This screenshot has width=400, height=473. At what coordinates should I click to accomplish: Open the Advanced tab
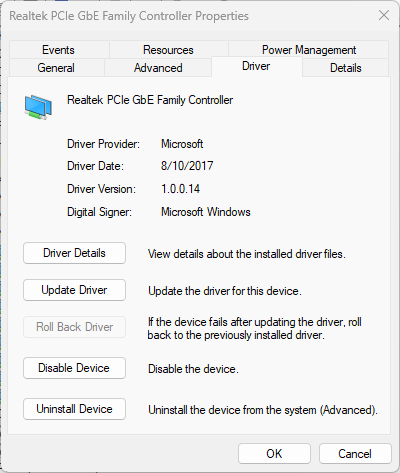pos(158,68)
